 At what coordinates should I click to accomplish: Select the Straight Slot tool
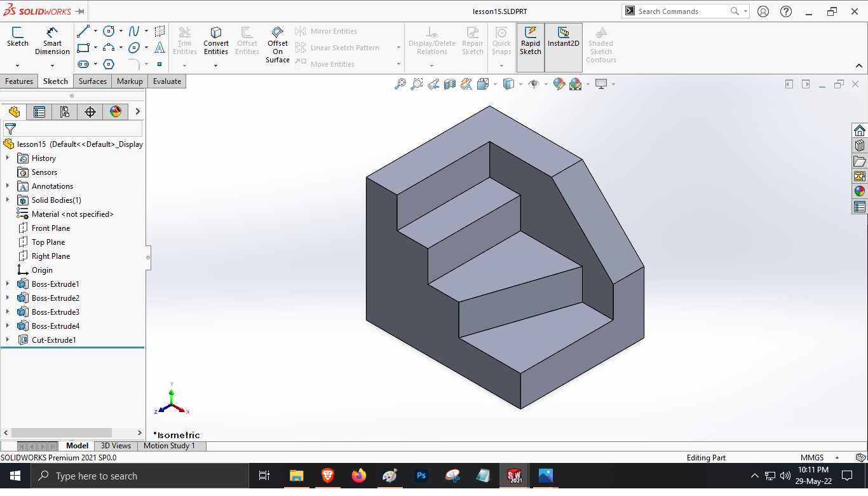click(x=83, y=64)
